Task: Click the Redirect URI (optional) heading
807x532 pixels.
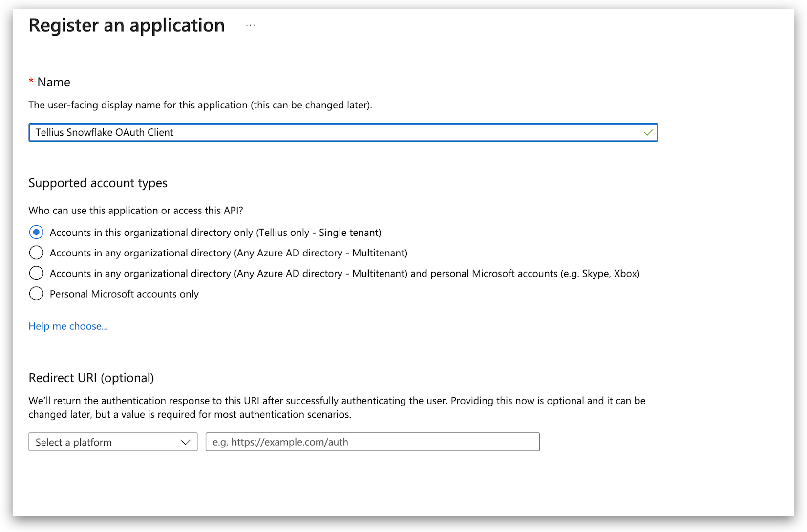Action: coord(91,378)
